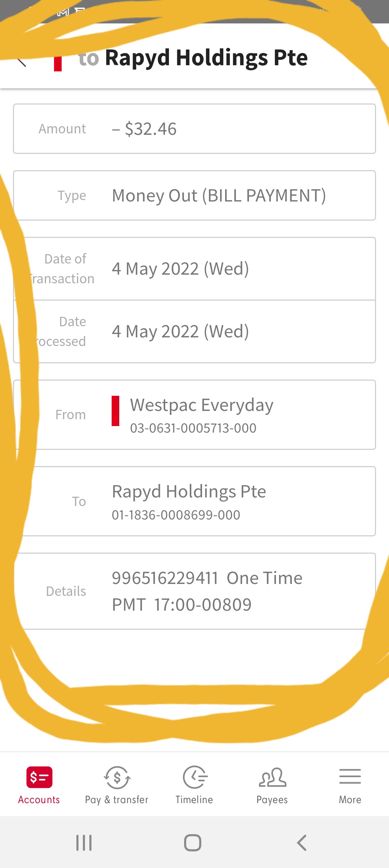Screen dimensions: 389x868
Task: Tap the Date processed 4 May 2022 value
Action: [x=180, y=331]
